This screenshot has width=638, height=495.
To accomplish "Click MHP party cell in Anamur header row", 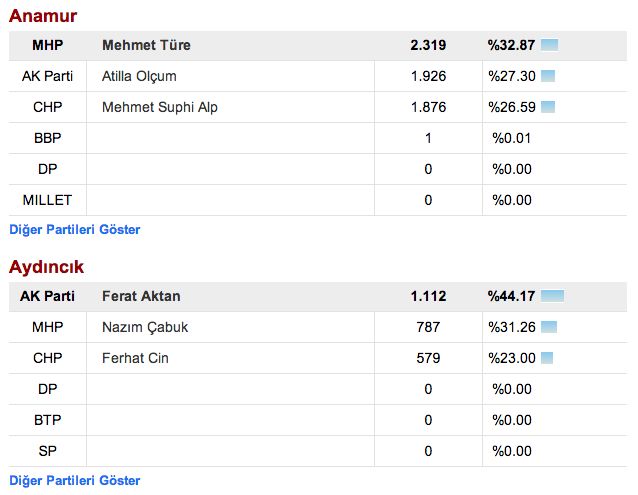I will 48,45.
